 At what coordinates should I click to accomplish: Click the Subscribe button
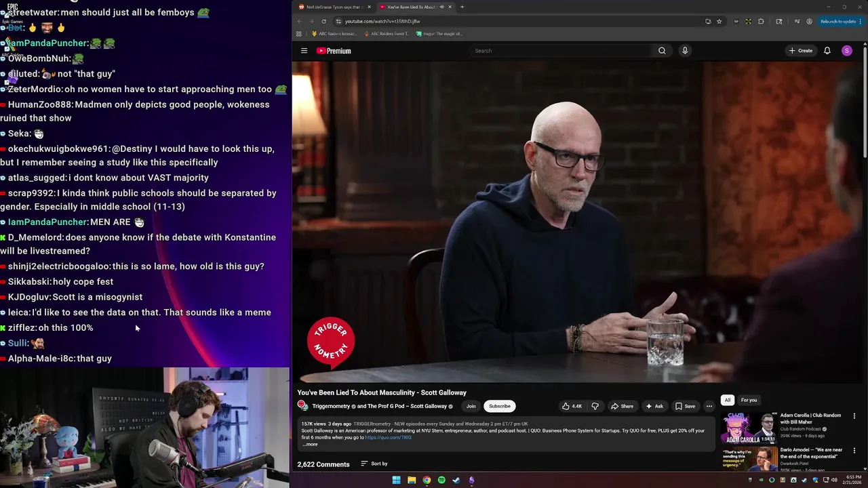pyautogui.click(x=500, y=406)
